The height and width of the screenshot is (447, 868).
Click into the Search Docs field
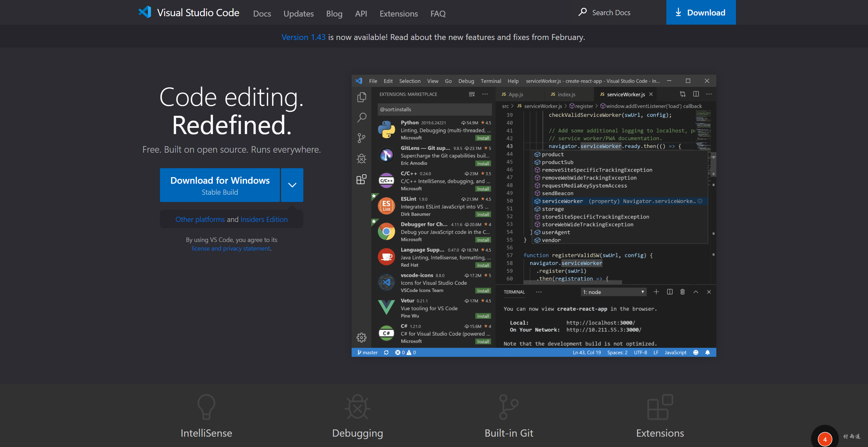pyautogui.click(x=611, y=13)
